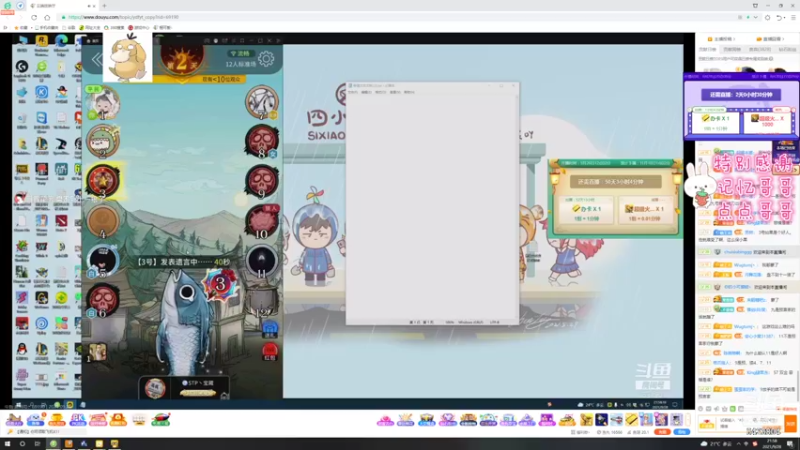800x450 pixels.
Task: Select player 9 red skull avatar
Action: pyautogui.click(x=262, y=181)
